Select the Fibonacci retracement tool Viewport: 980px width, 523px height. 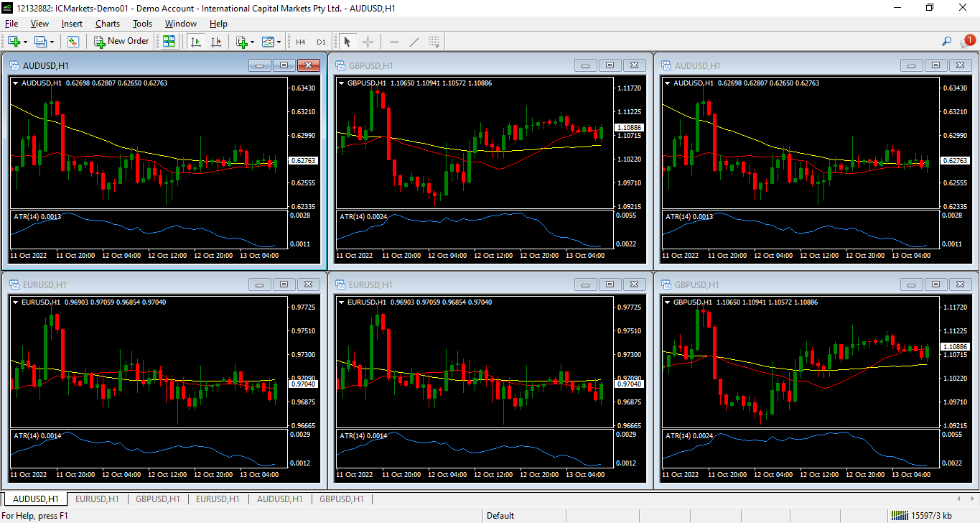pos(434,42)
